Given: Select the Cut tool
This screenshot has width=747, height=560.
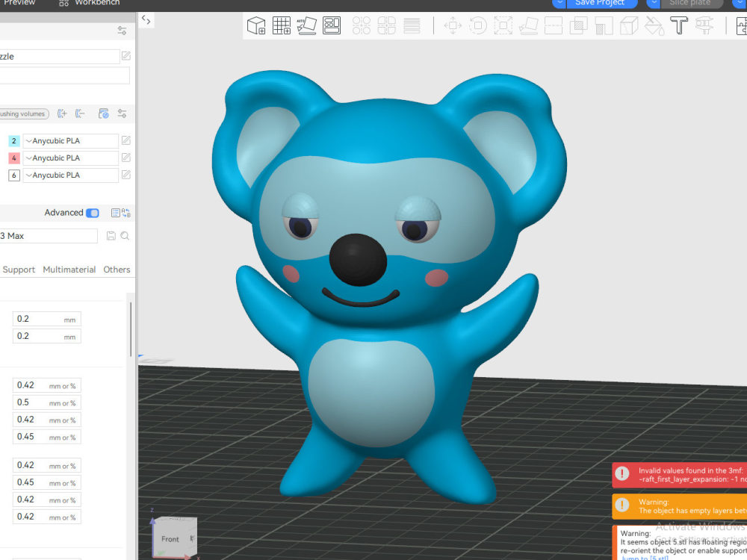Looking at the screenshot, I should (554, 25).
